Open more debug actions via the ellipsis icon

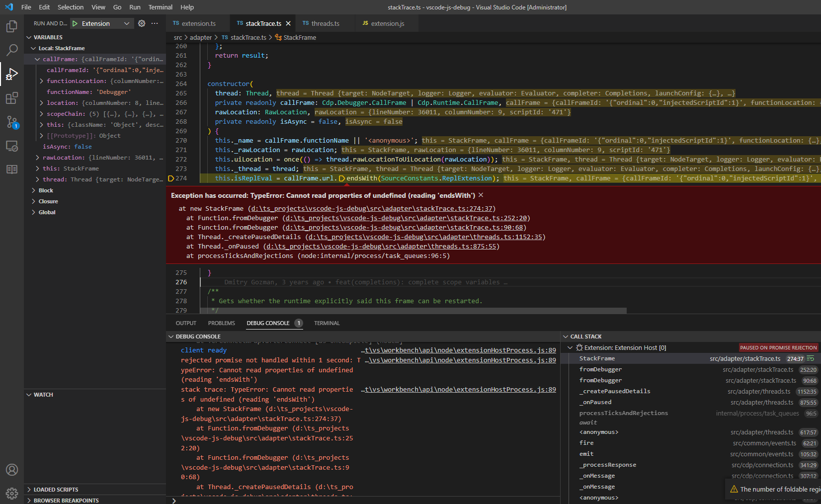point(154,23)
